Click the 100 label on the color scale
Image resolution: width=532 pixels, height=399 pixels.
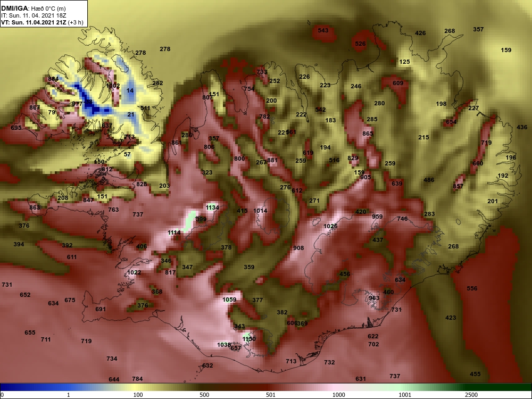[138, 395]
